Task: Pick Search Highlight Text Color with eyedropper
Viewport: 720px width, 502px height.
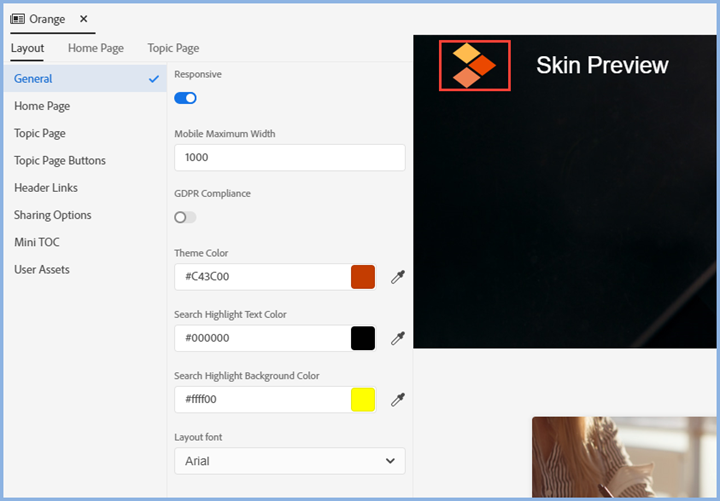Action: pyautogui.click(x=397, y=338)
